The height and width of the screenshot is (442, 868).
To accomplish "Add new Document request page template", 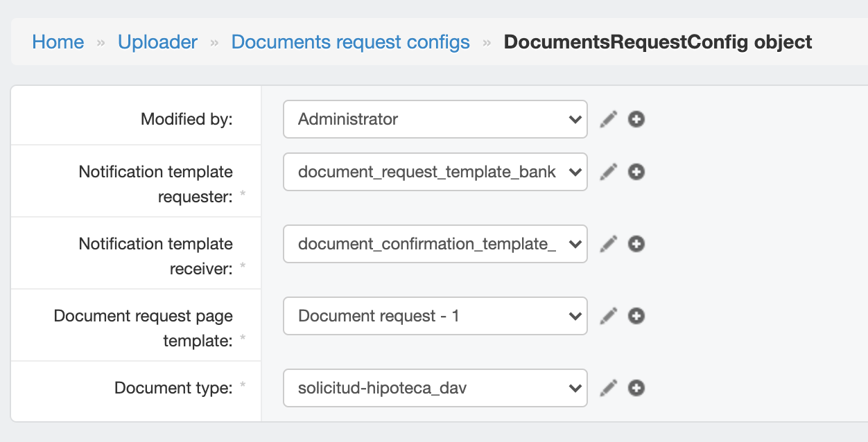I will (636, 316).
